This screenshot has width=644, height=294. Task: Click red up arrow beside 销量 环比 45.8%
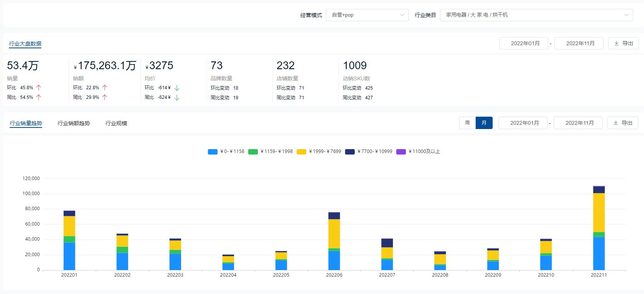pos(39,88)
